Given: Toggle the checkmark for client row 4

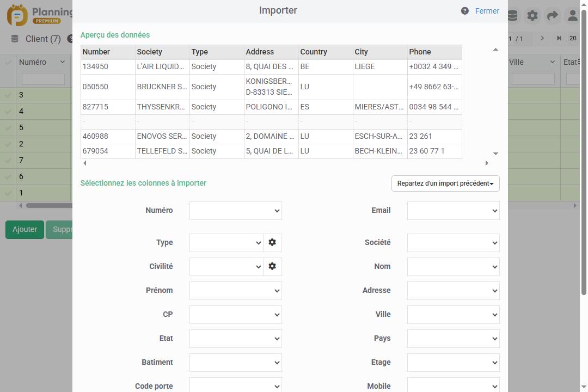Looking at the screenshot, I should [8, 112].
